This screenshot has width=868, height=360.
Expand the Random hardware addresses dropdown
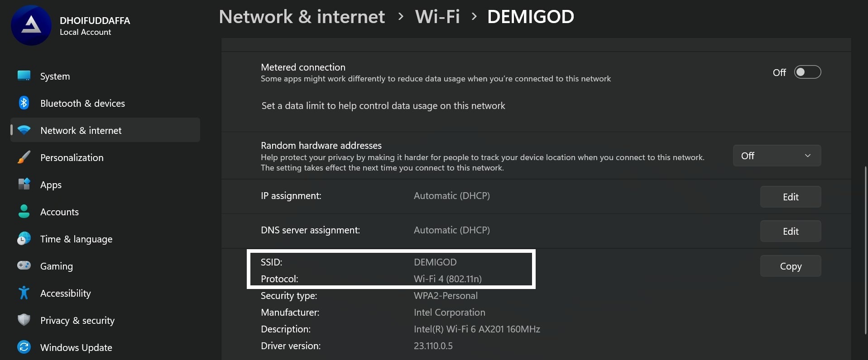pyautogui.click(x=777, y=156)
